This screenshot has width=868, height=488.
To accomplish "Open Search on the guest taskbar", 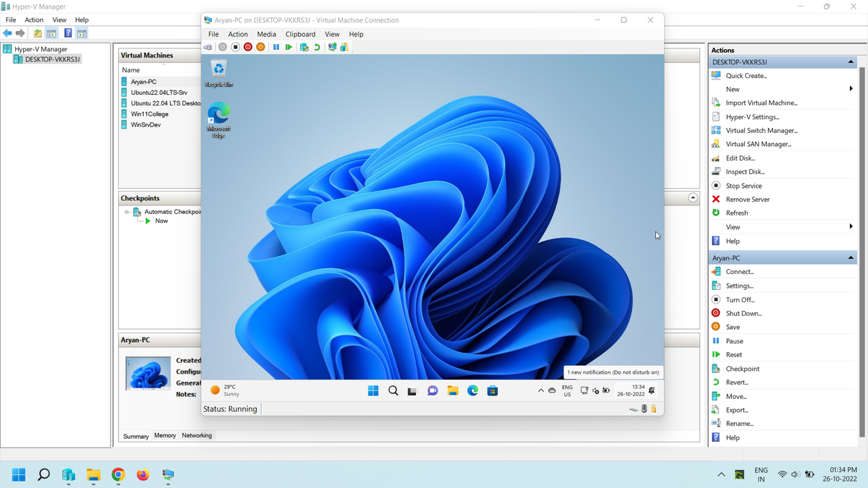I will 393,390.
